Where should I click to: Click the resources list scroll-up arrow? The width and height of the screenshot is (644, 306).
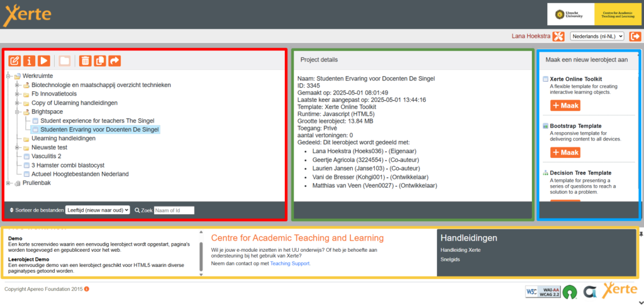click(201, 232)
